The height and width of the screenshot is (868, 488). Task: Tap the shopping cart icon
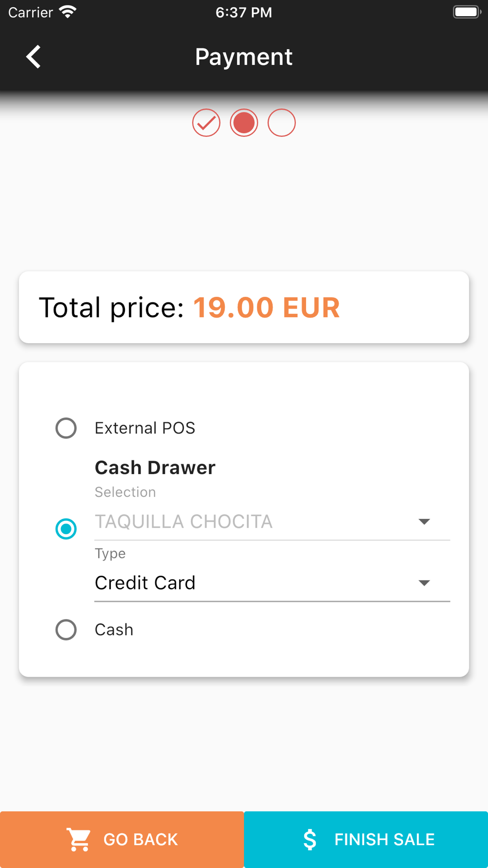pos(79,839)
